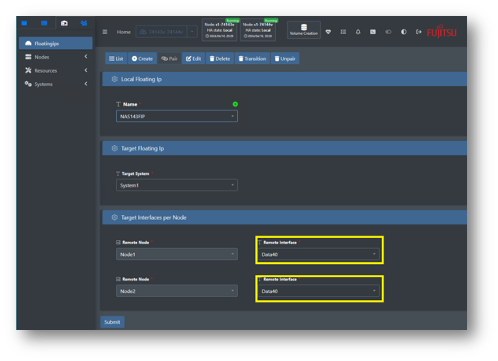Click Target Interfaces per Node header

click(284, 217)
